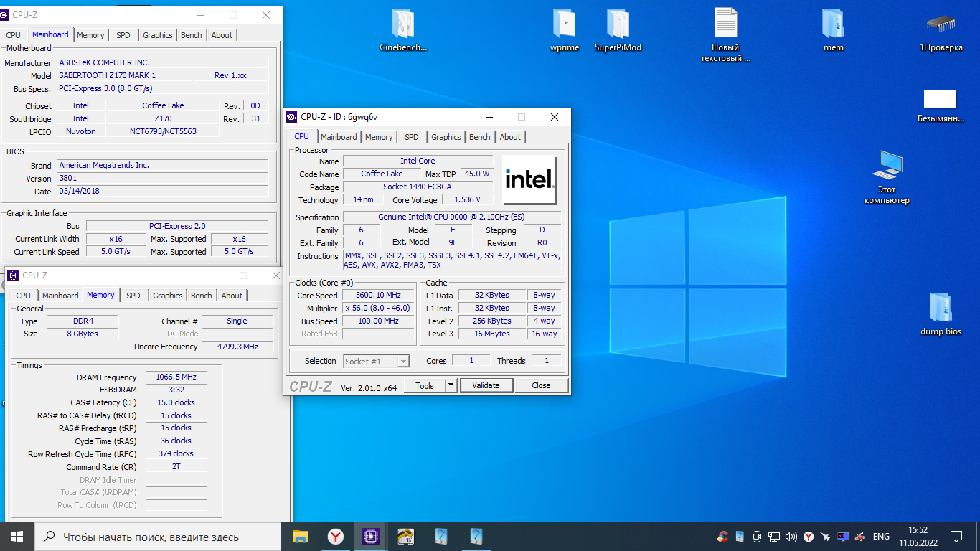980x551 pixels.
Task: Click the Close button in CPU-Z
Action: [542, 385]
